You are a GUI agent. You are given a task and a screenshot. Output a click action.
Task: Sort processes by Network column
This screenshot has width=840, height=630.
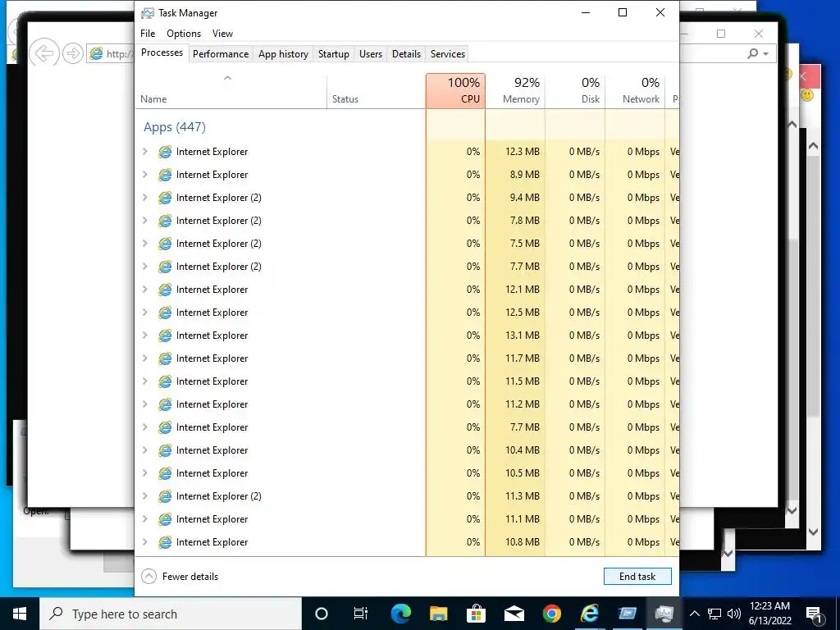pyautogui.click(x=636, y=91)
